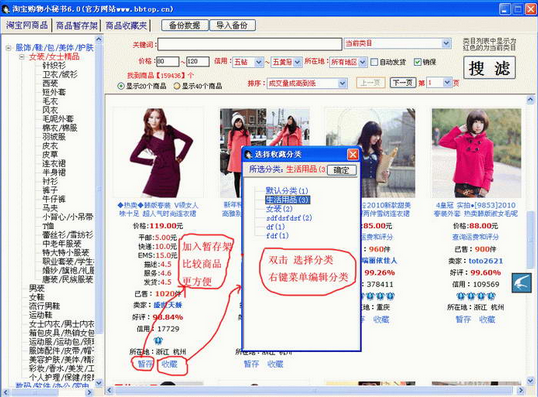Open the 排序 sorting dropdown

tap(342, 83)
